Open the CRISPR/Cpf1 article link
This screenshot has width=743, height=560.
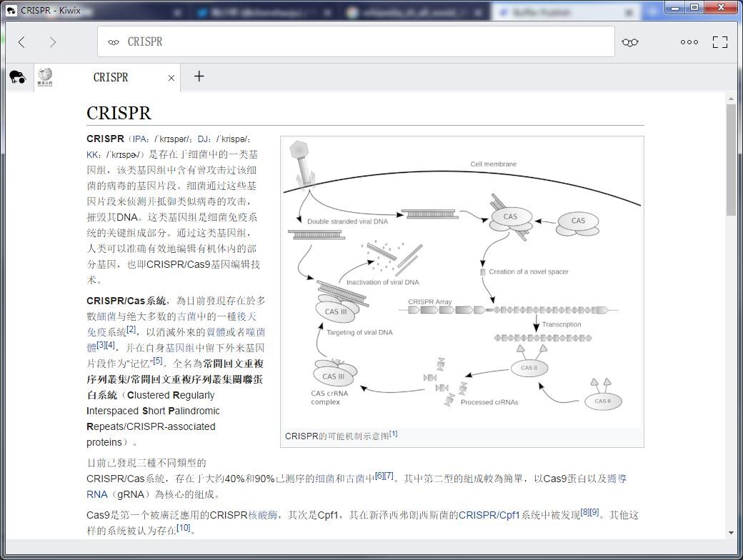pyautogui.click(x=489, y=515)
